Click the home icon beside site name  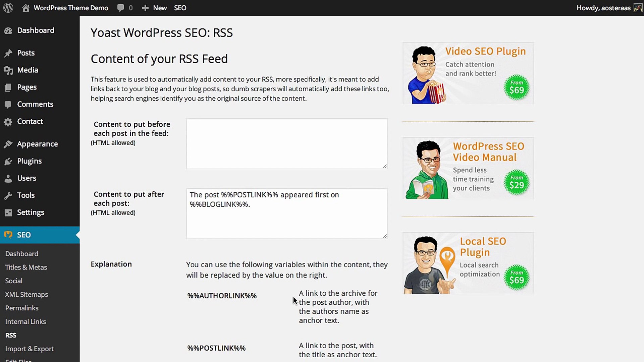pos(25,8)
